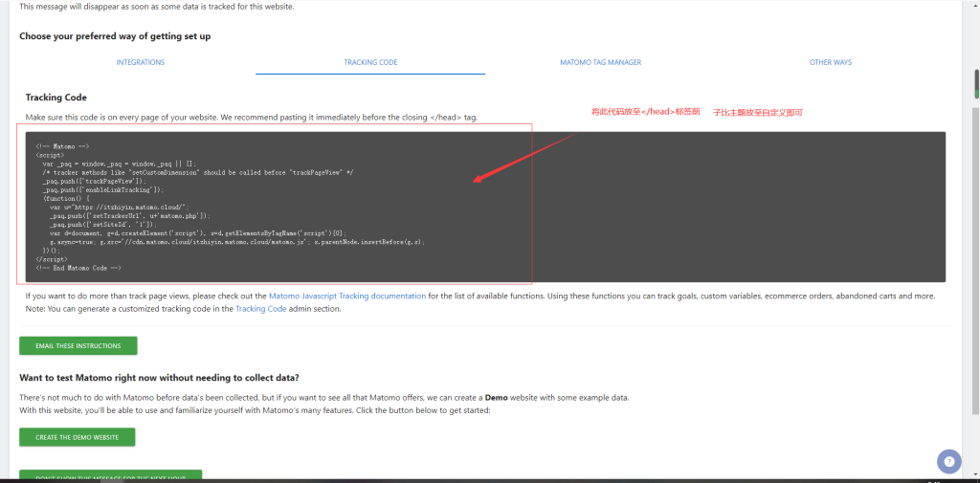Image resolution: width=980 pixels, height=483 pixels.
Task: Click the vertical page scrollbar thumb
Action: 975,83
